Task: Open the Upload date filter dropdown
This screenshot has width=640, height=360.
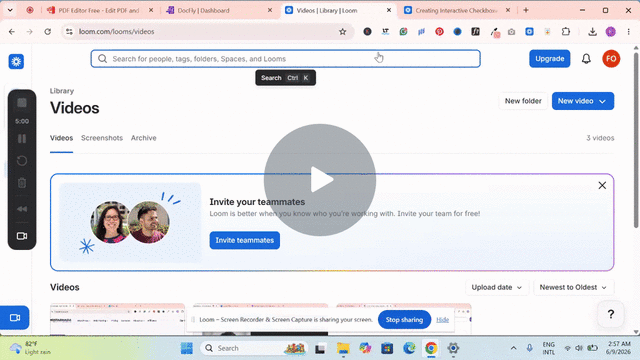Action: [x=497, y=287]
